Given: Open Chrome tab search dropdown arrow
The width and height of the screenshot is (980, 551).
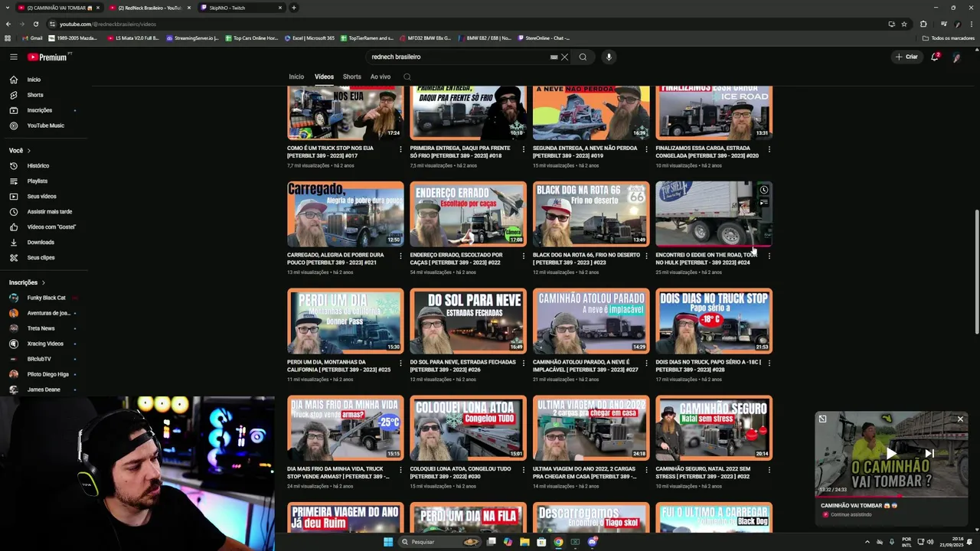Looking at the screenshot, I should [8, 8].
